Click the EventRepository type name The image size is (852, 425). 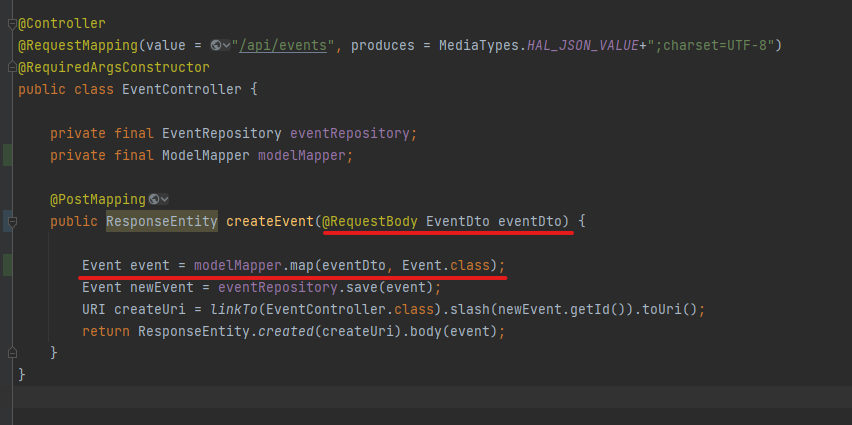tap(222, 134)
